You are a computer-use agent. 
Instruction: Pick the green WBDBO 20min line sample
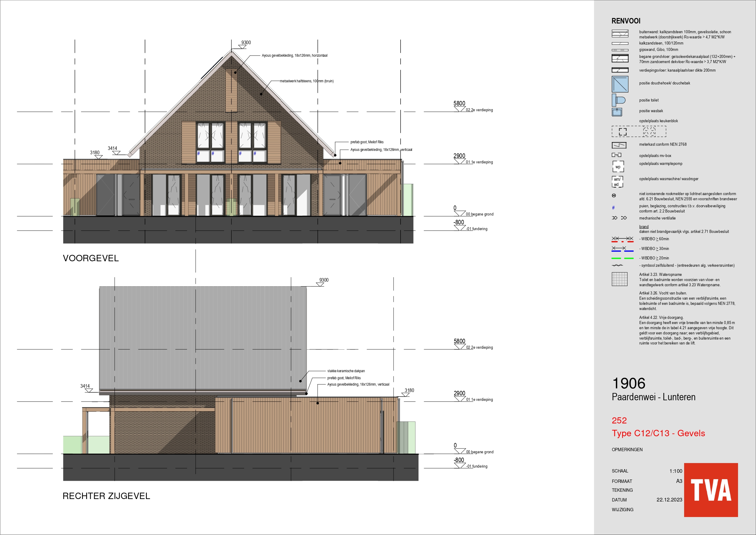tap(622, 258)
